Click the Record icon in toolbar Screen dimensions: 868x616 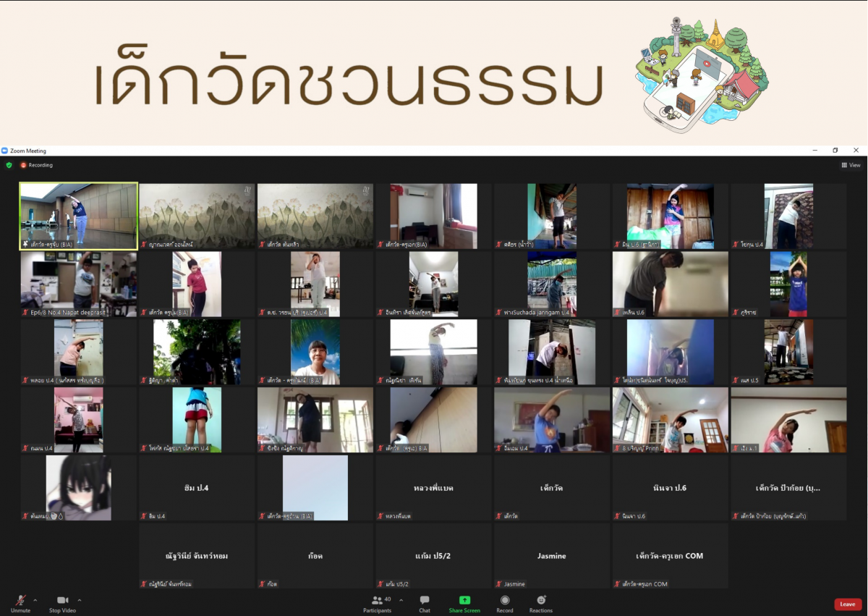[505, 600]
